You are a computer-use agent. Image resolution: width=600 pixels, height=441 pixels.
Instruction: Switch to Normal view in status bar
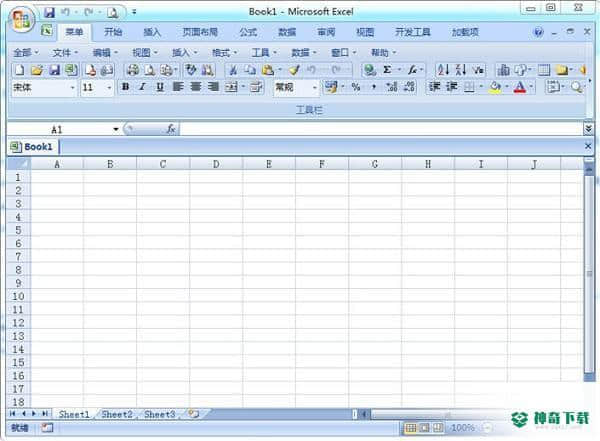(x=411, y=428)
